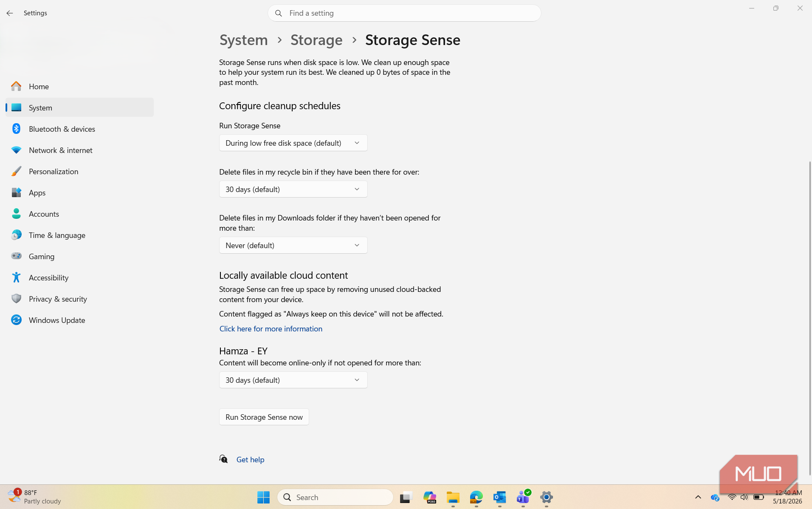Click the Gaming controller icon
812x509 pixels.
pyautogui.click(x=16, y=256)
